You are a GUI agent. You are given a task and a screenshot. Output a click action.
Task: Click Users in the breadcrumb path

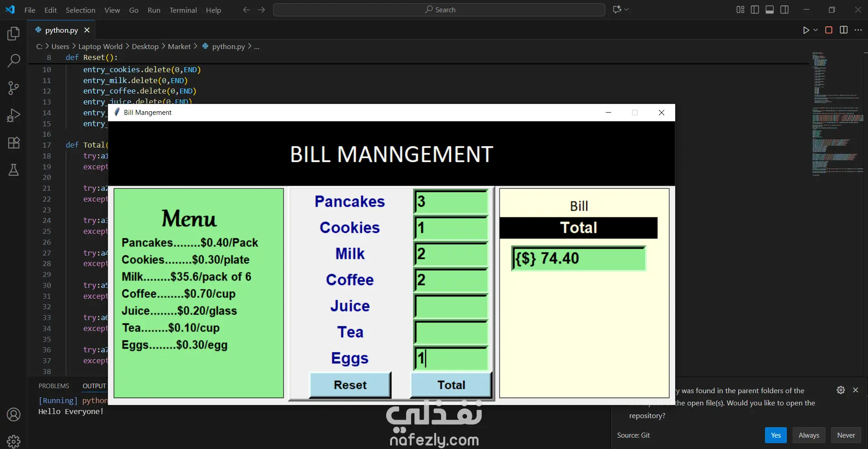pos(60,46)
